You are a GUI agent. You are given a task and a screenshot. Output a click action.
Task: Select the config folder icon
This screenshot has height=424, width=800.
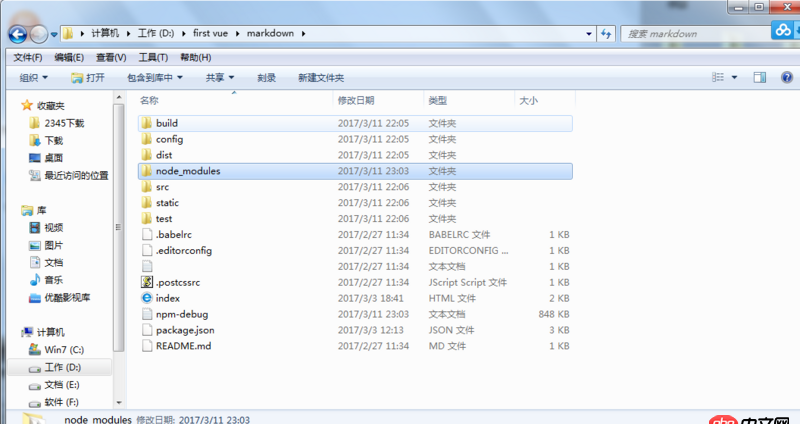(147, 139)
